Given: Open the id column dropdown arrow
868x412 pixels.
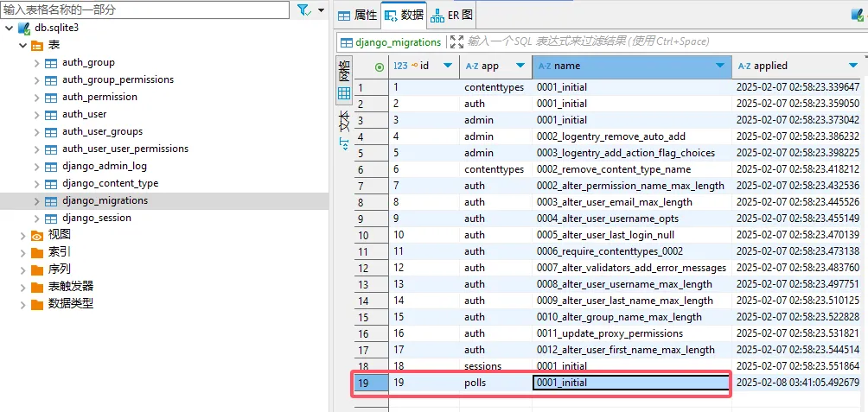Looking at the screenshot, I should 449,66.
